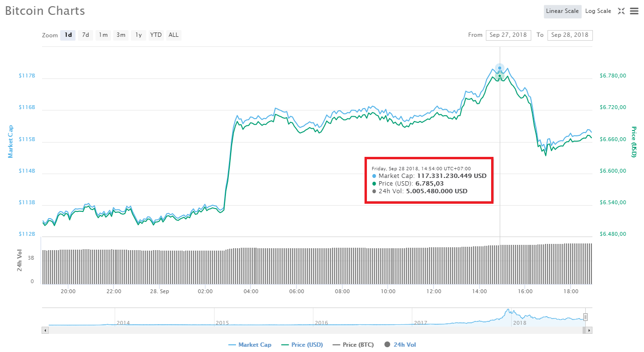Screen dimensions: 644x352
Task: Switch to Linear Scale
Action: (x=562, y=11)
